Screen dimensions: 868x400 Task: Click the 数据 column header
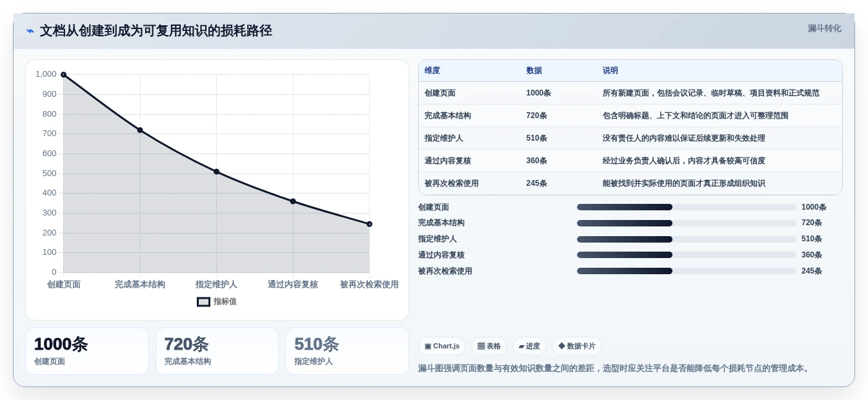tap(534, 71)
